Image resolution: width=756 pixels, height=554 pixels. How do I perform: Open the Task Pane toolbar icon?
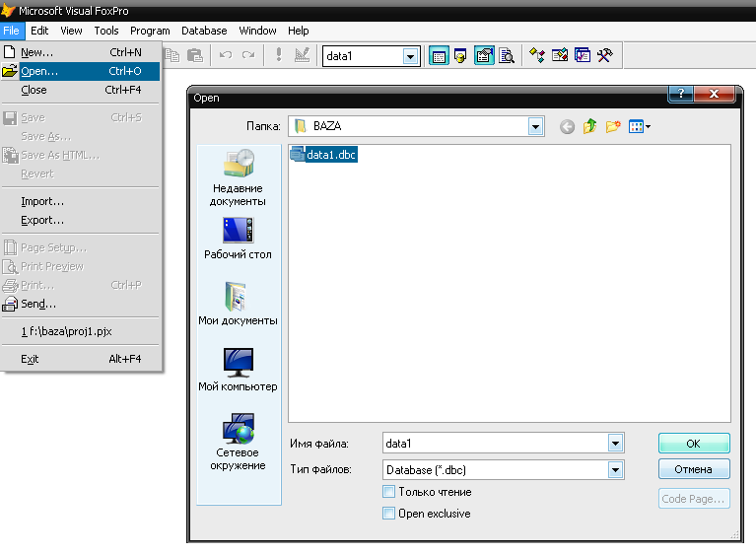point(583,55)
